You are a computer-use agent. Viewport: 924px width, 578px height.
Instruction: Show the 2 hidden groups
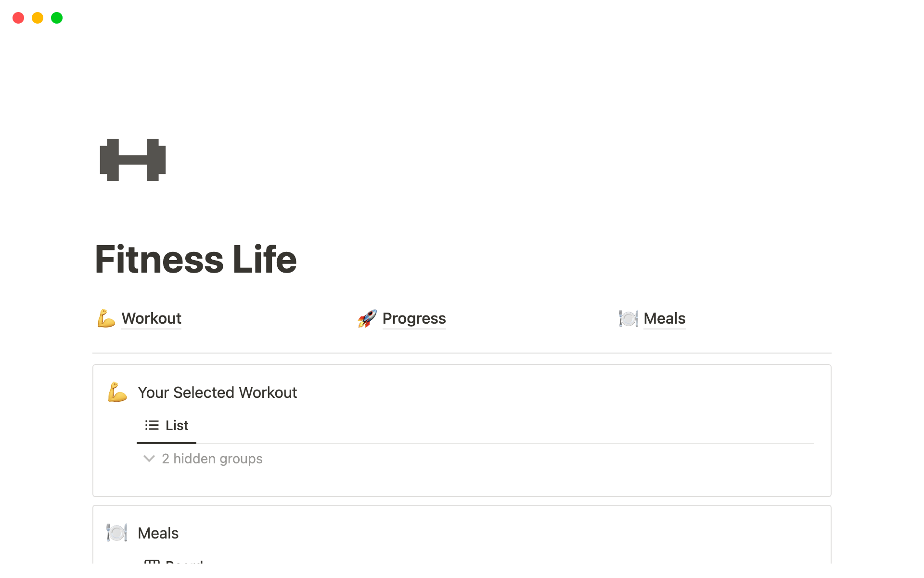pos(212,459)
